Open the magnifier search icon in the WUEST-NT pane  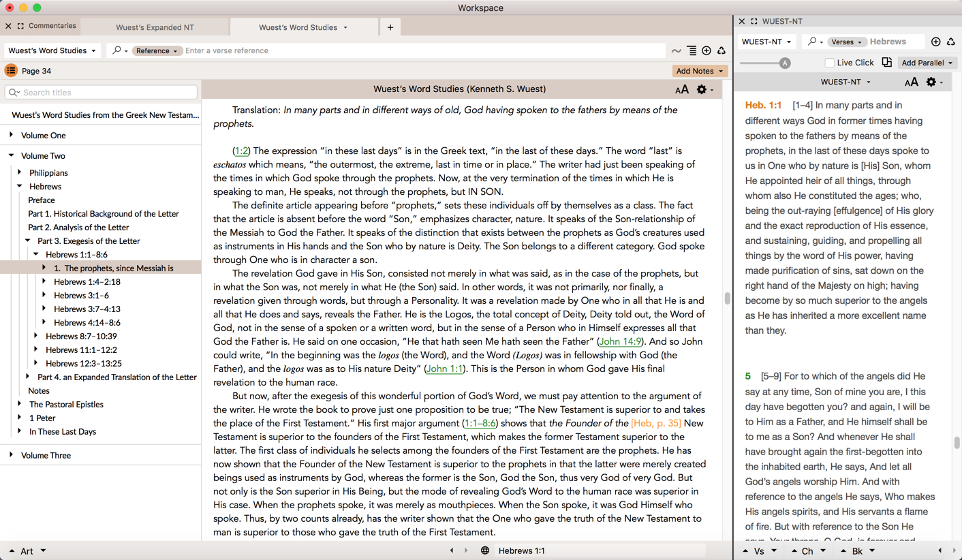[x=815, y=42]
